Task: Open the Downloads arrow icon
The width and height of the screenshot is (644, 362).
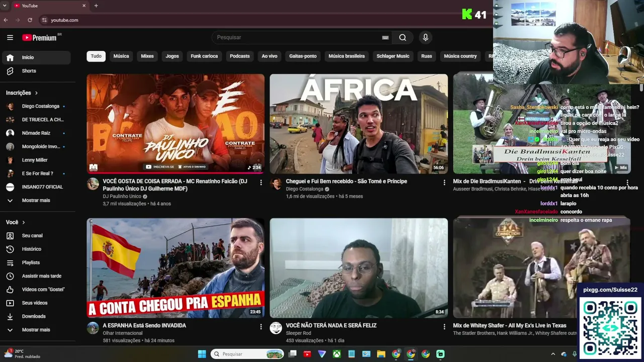Action: coord(10,316)
